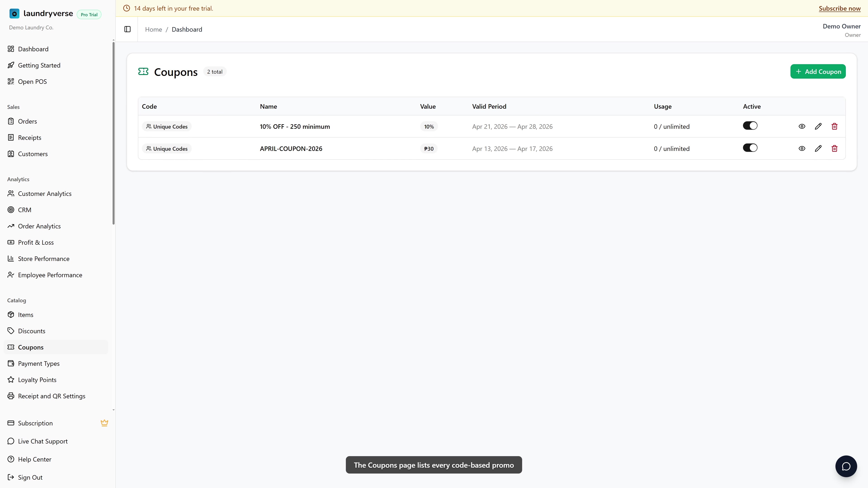Image resolution: width=868 pixels, height=488 pixels.
Task: Click the Unique Codes badge for APRIL-COUPON-2026
Action: tap(167, 149)
